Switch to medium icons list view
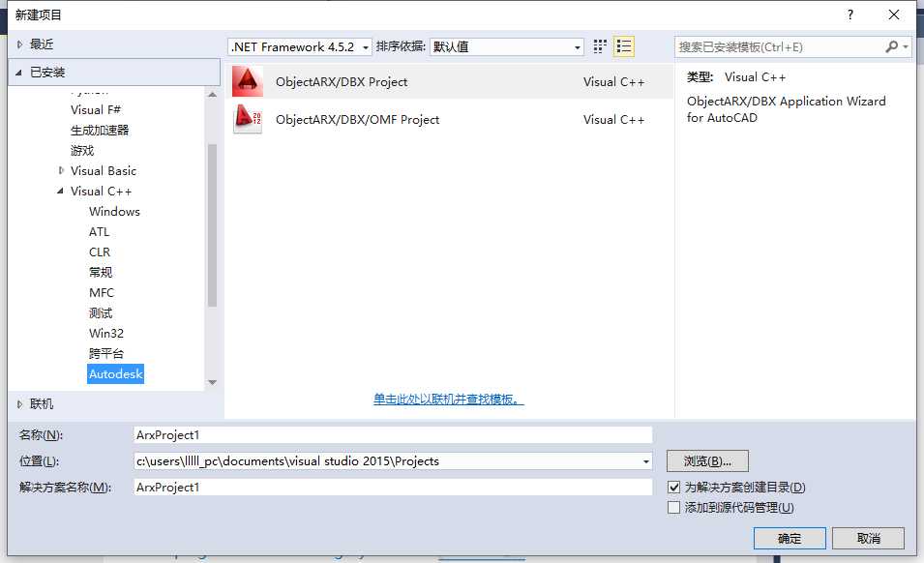The width and height of the screenshot is (924, 563). click(624, 46)
